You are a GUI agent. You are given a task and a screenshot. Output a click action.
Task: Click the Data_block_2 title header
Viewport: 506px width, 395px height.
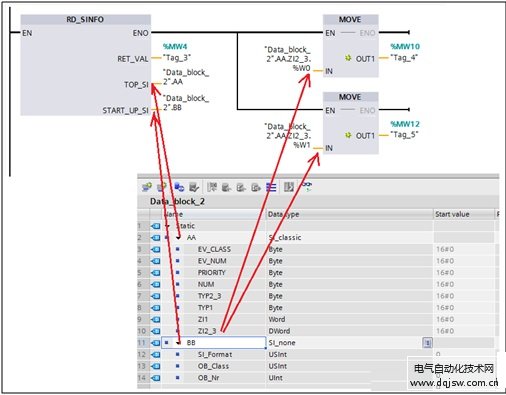pos(177,202)
